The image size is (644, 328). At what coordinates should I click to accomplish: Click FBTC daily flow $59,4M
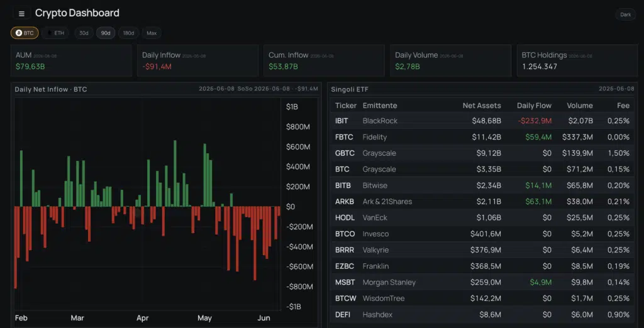click(x=538, y=137)
